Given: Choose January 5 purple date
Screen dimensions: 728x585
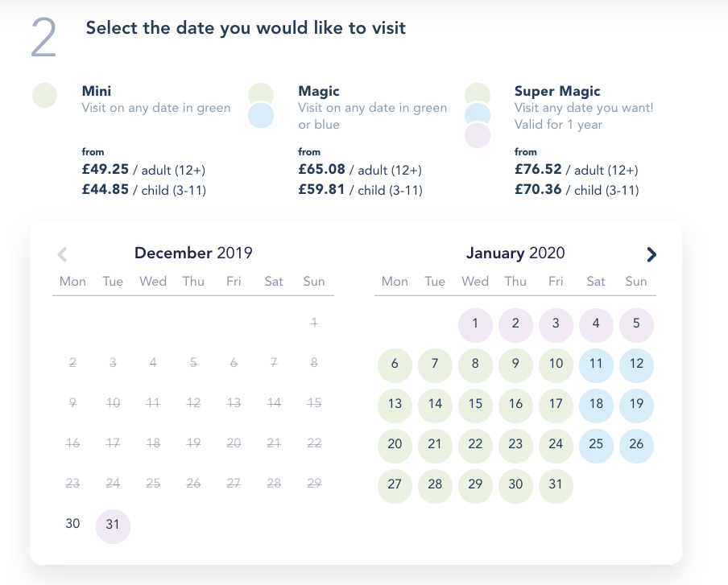Looking at the screenshot, I should 636,323.
